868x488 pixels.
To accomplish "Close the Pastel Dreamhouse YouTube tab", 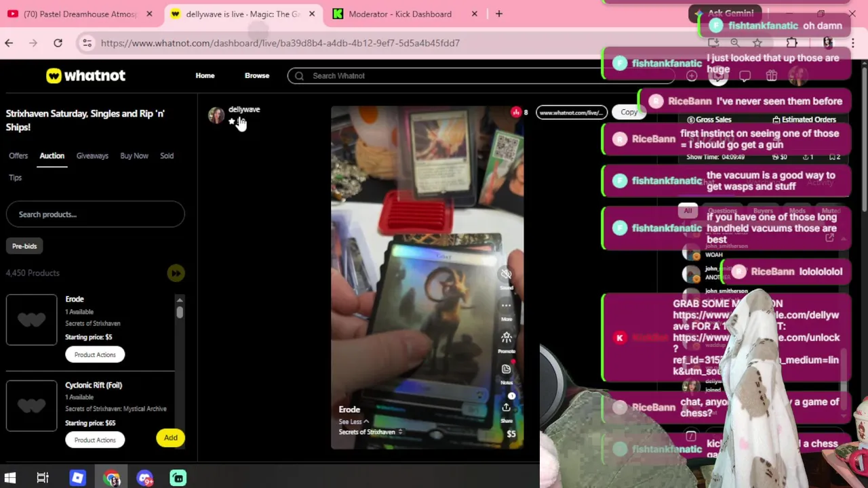I will 149,14.
